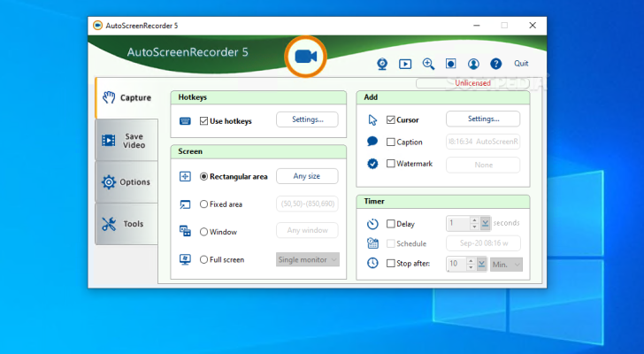Screen dimensions: 644x354
Task: Click the Delay stopwatch icon
Action: click(x=372, y=224)
